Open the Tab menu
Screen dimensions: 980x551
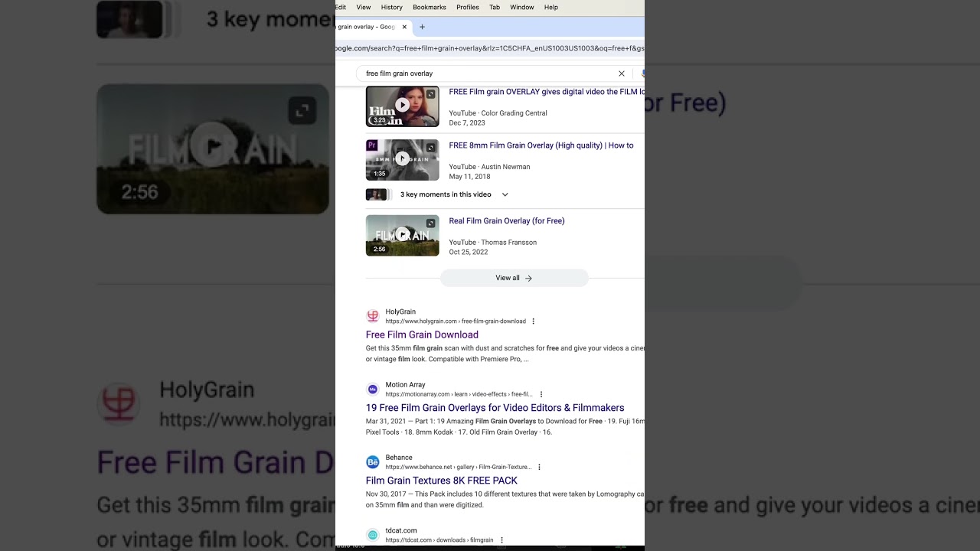[495, 7]
